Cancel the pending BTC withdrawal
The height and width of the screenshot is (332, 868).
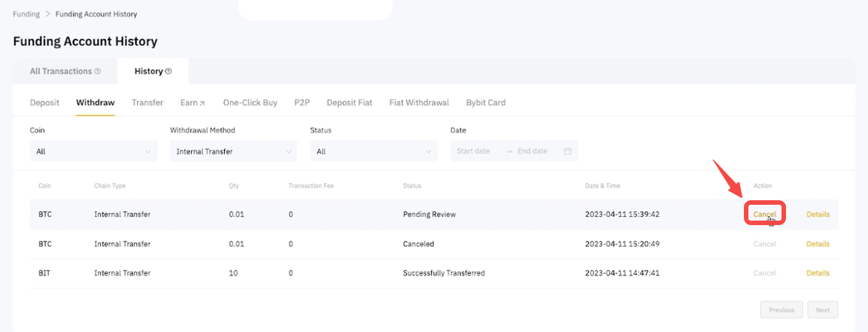point(764,215)
